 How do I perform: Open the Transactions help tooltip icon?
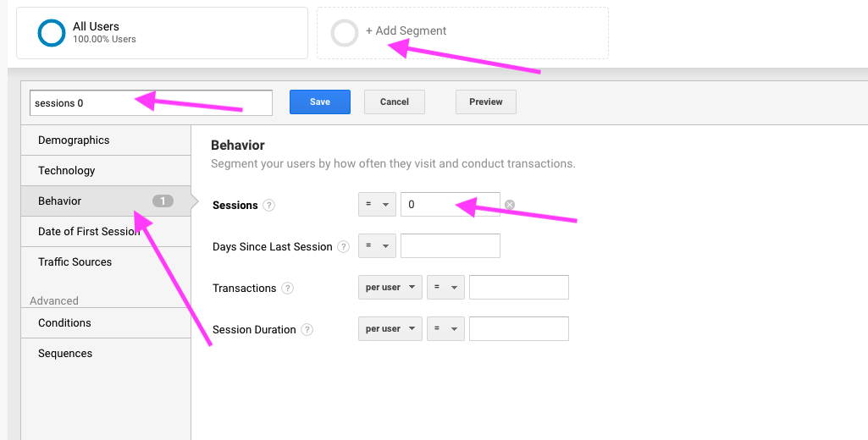click(x=288, y=289)
